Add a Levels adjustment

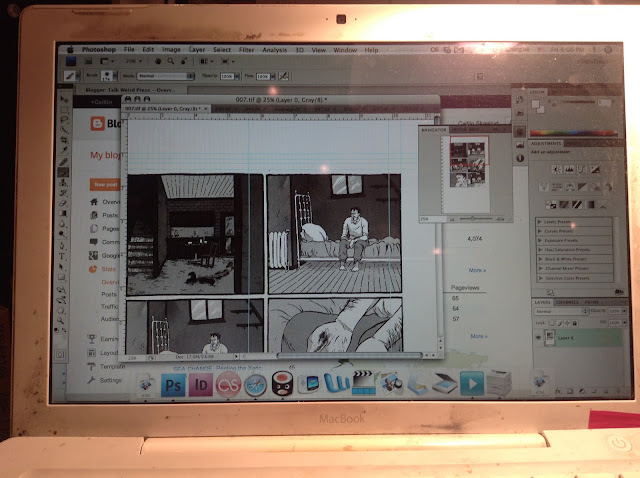[x=569, y=169]
